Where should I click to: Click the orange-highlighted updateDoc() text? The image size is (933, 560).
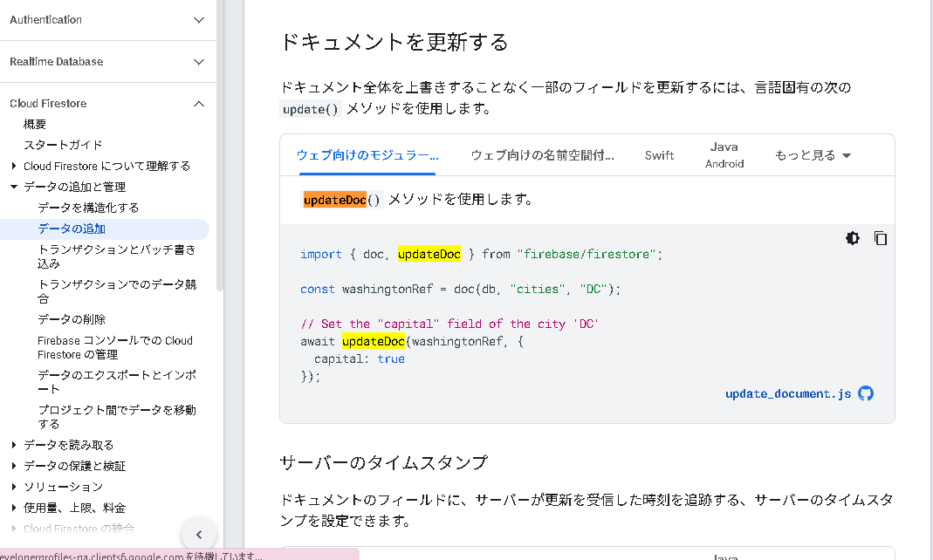pyautogui.click(x=341, y=200)
